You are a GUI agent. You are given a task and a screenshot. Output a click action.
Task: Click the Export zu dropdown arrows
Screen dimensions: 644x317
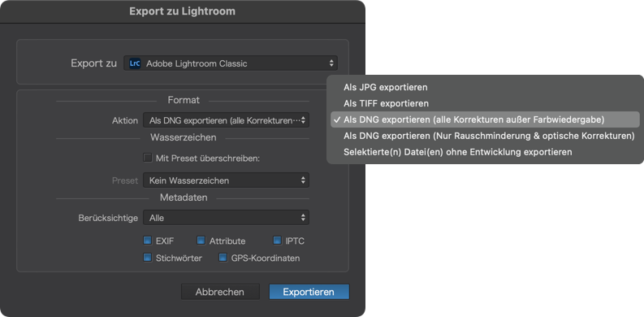(x=331, y=63)
